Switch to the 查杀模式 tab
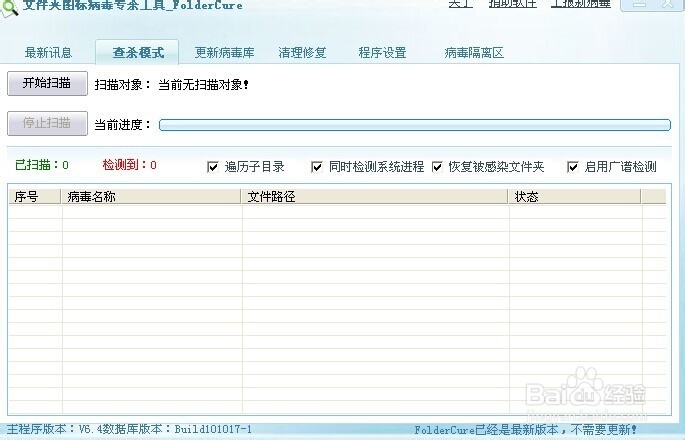The height and width of the screenshot is (440, 685). click(138, 52)
